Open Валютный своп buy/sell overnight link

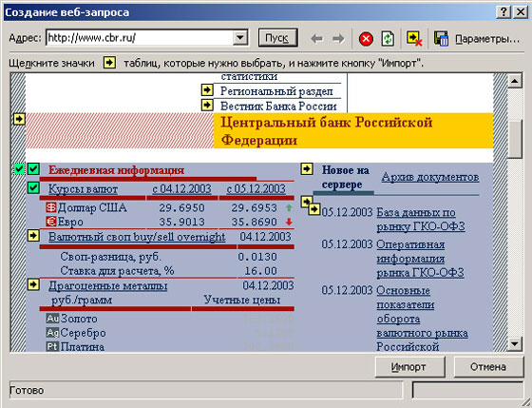[x=137, y=237]
